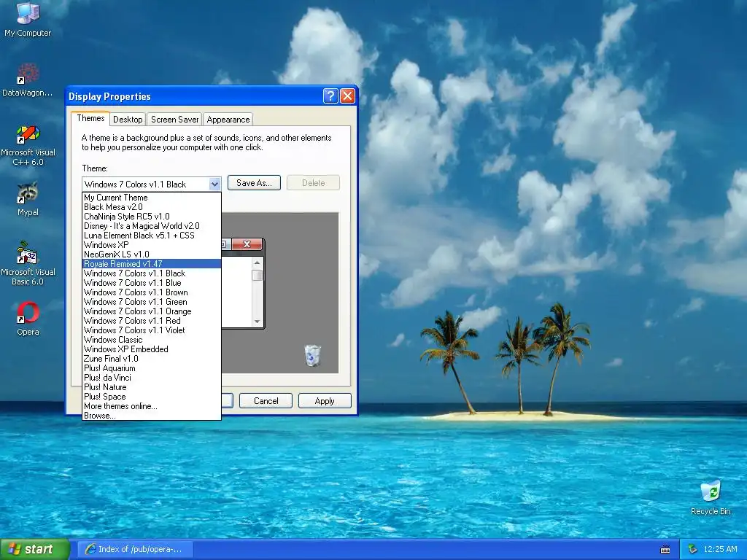The image size is (747, 560).
Task: Choose the Windows XP theme entry
Action: (152, 245)
